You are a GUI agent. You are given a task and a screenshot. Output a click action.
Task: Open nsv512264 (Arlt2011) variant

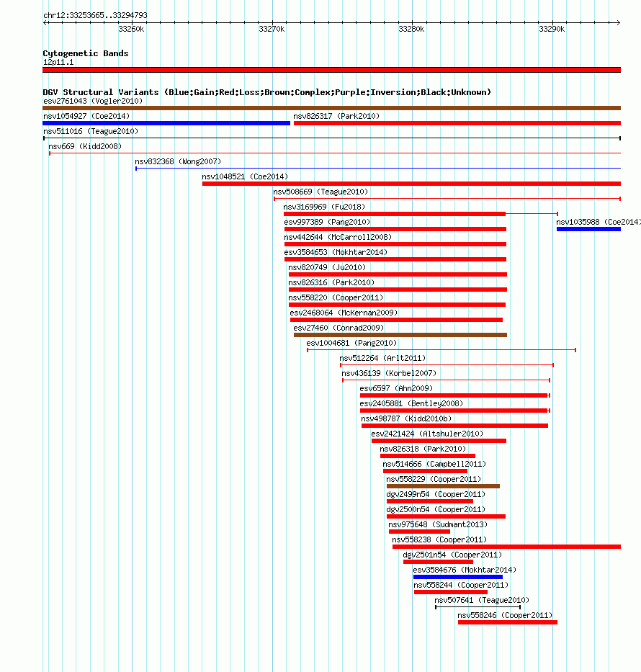pyautogui.click(x=382, y=358)
